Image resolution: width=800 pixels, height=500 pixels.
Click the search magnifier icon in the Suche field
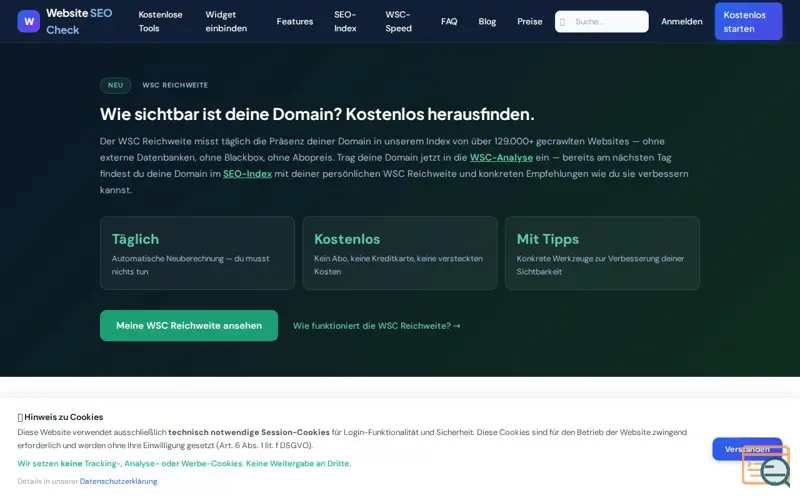point(562,22)
